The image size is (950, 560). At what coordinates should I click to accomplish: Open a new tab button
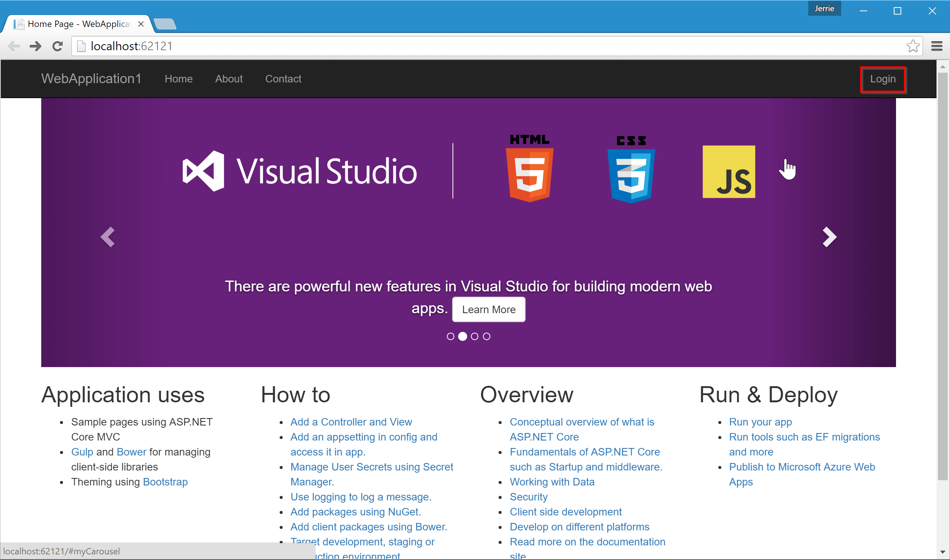tap(165, 24)
